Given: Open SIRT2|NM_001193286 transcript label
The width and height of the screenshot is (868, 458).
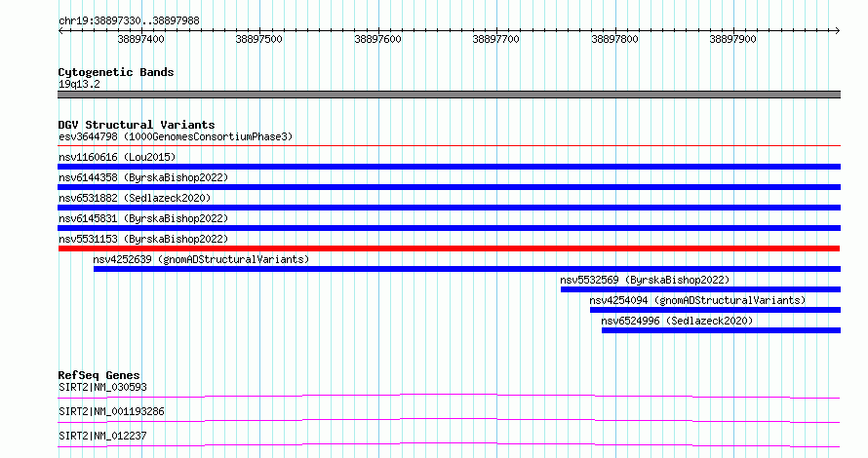Looking at the screenshot, I should [x=111, y=411].
